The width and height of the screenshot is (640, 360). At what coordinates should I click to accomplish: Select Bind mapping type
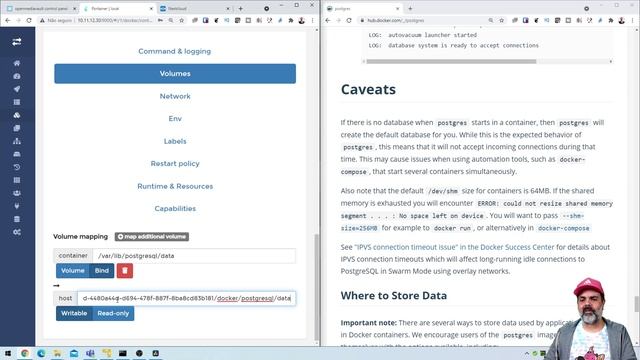(x=102, y=271)
